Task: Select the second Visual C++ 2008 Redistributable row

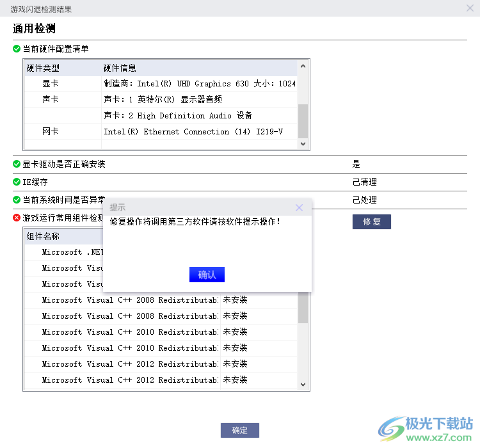Action: coord(161,316)
